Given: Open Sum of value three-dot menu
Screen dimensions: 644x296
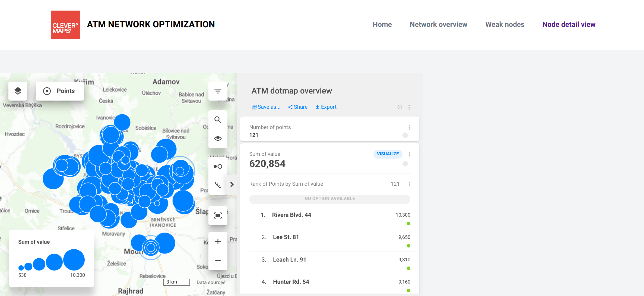Looking at the screenshot, I should 409,154.
